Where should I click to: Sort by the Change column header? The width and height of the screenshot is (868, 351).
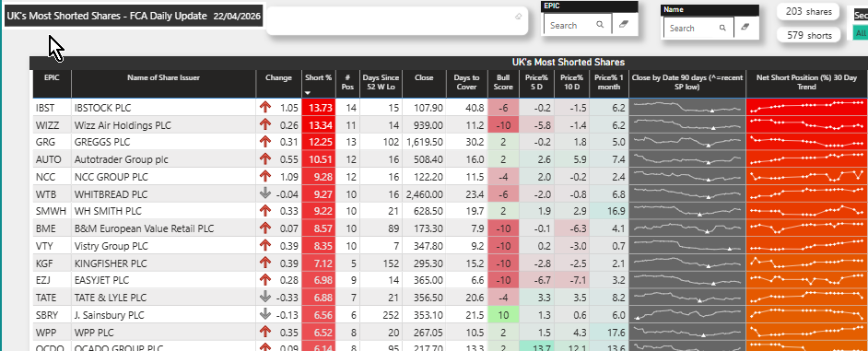coord(278,77)
